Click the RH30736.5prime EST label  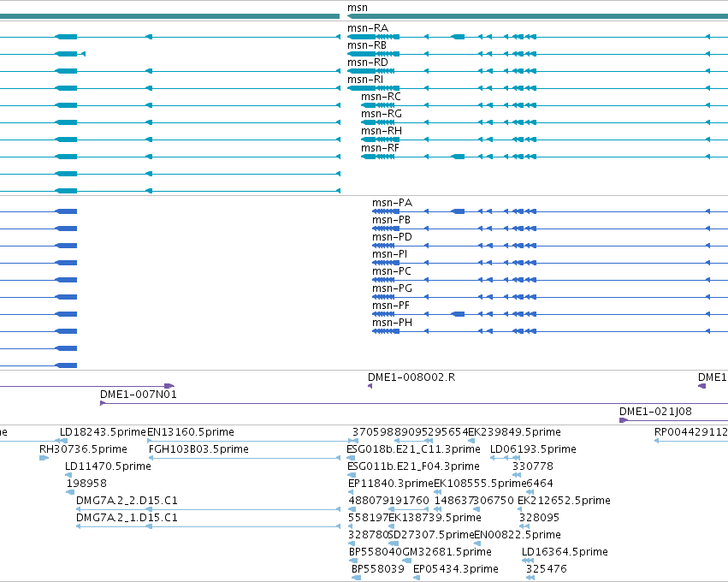tap(83, 449)
